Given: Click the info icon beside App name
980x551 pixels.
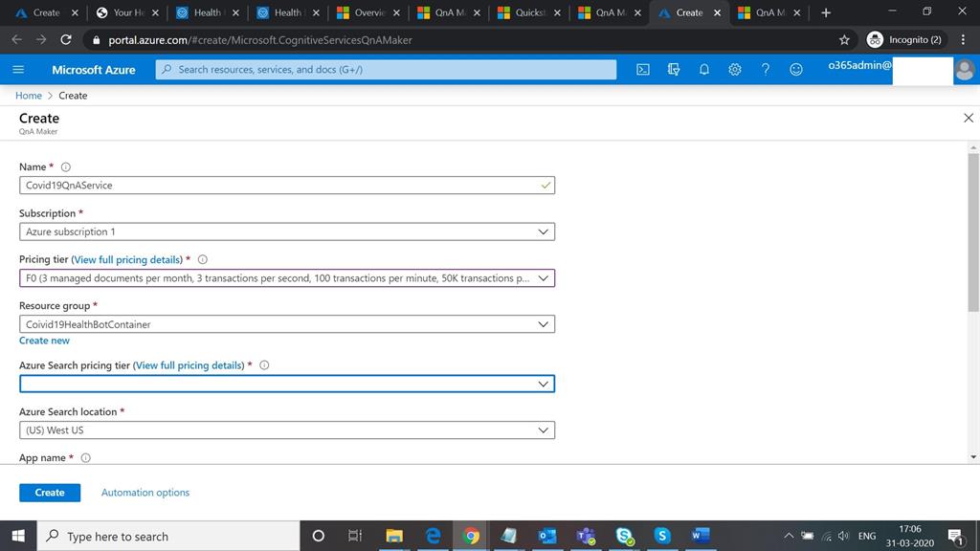Looking at the screenshot, I should coord(85,457).
